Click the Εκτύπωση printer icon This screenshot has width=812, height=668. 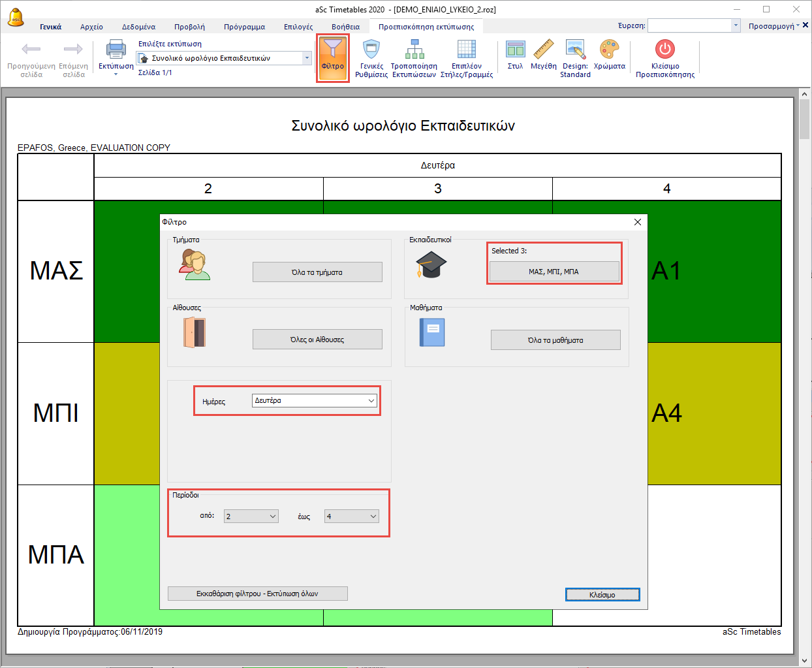point(116,50)
